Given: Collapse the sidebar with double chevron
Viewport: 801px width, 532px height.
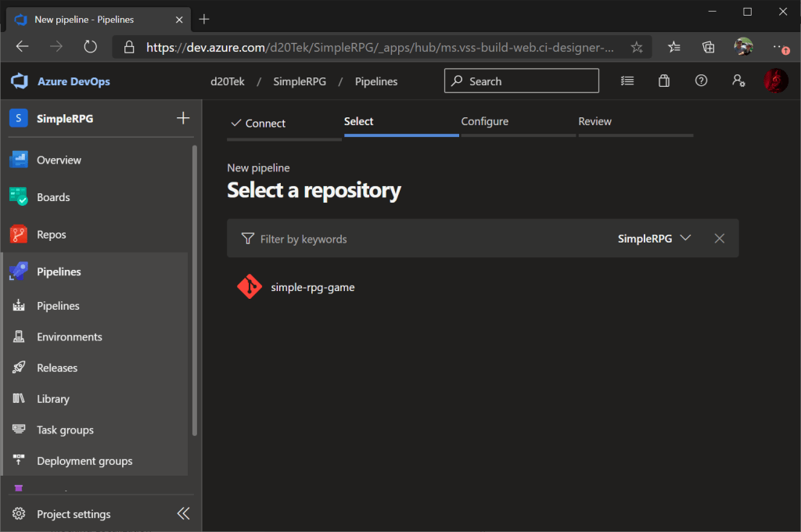Looking at the screenshot, I should 183,513.
